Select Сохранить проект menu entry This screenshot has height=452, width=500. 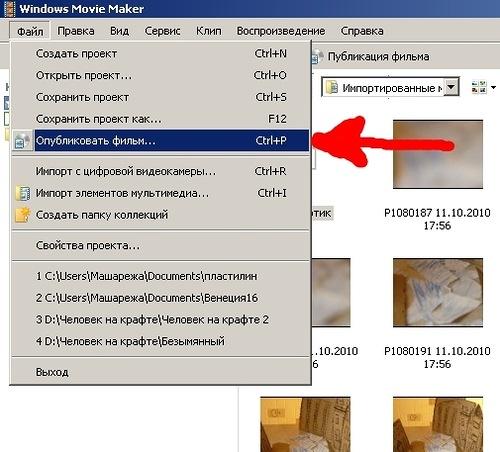click(x=161, y=97)
